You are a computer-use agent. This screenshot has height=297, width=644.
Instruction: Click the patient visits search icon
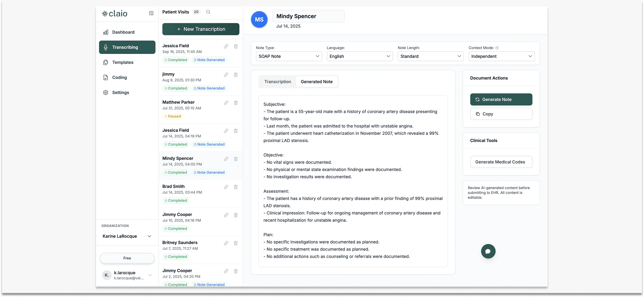click(208, 12)
